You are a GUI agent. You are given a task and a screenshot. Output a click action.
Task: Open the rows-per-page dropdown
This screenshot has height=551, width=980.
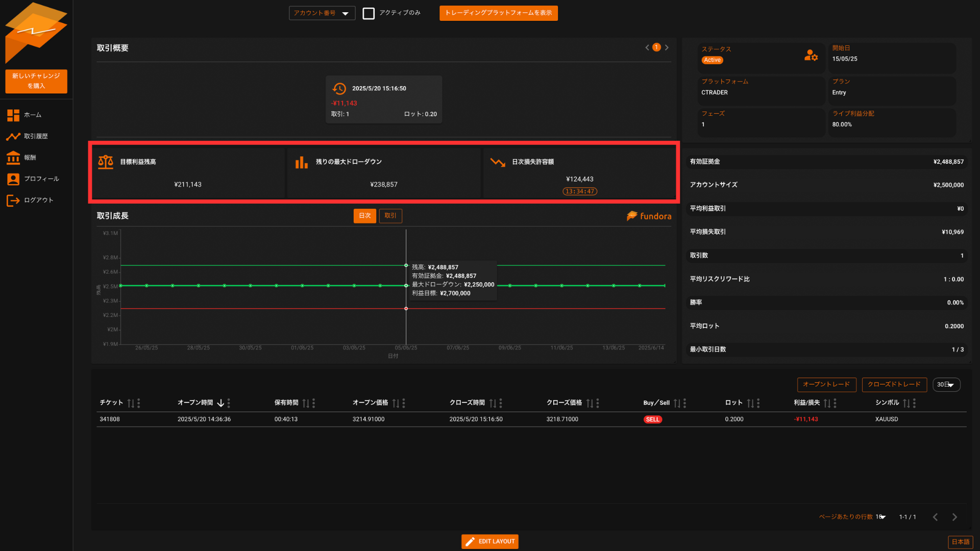[881, 517]
